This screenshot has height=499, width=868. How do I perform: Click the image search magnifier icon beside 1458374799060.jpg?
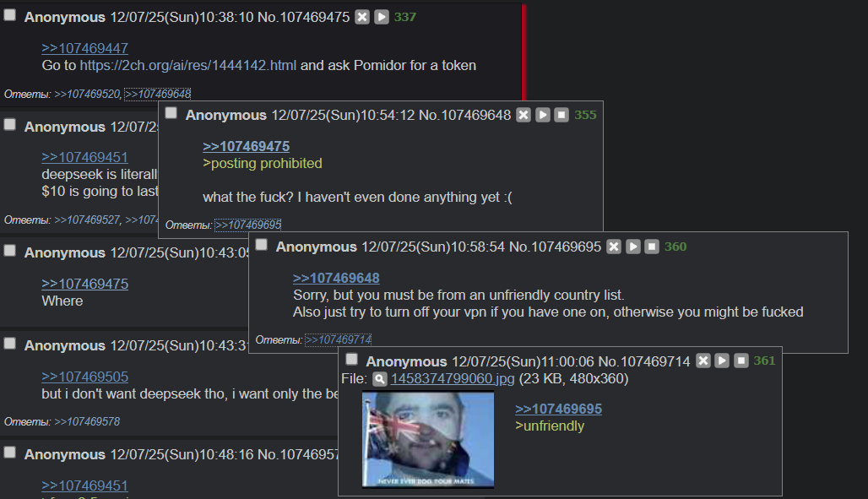point(379,379)
